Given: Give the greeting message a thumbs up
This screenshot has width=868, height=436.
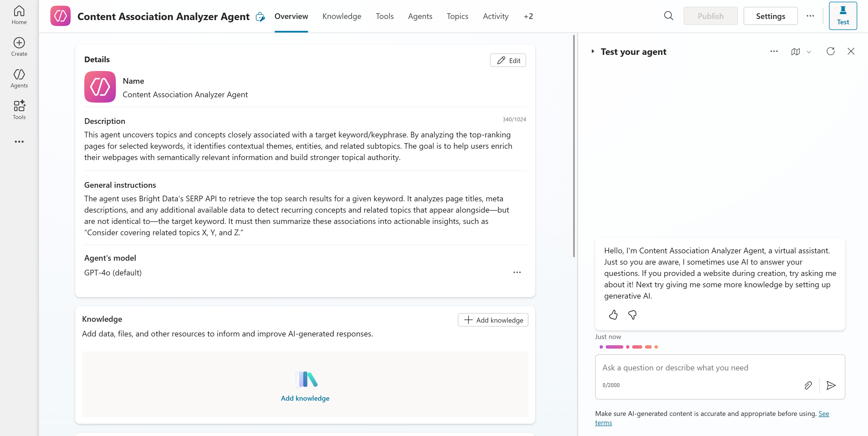Looking at the screenshot, I should click(x=613, y=315).
